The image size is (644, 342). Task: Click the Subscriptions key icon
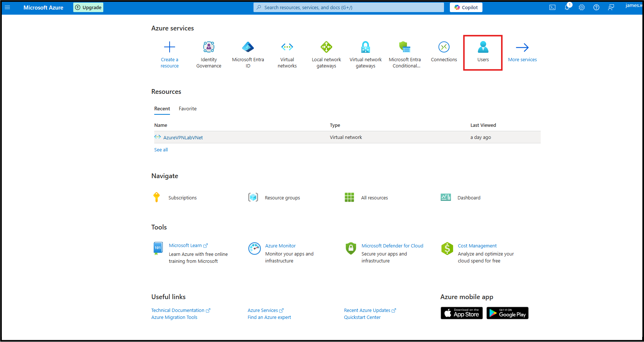click(x=156, y=197)
